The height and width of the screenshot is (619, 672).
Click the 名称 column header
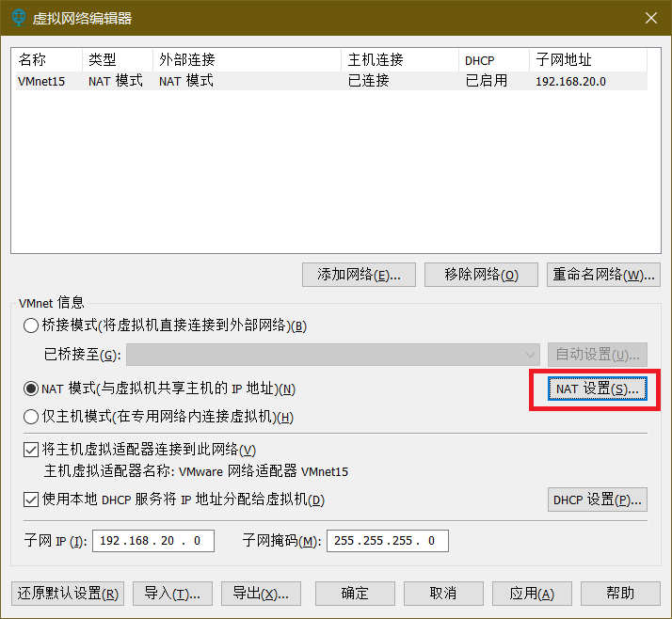click(47, 59)
